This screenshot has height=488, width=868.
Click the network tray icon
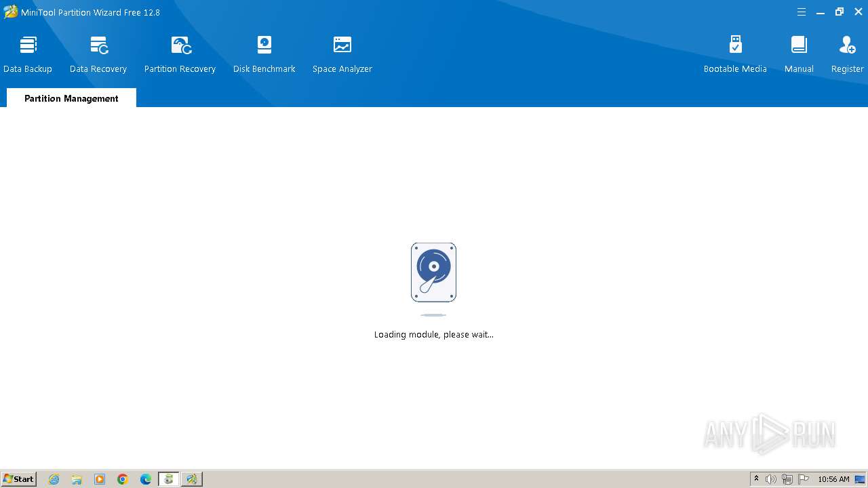pos(787,479)
